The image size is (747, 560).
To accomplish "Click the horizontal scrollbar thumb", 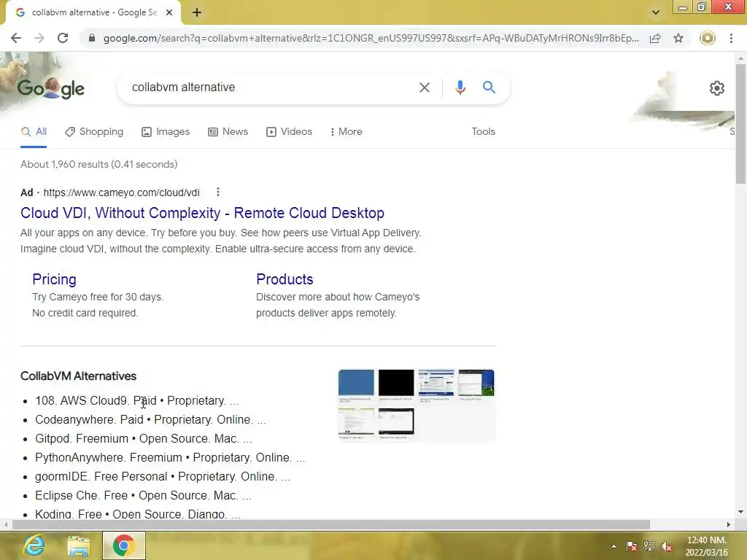I will pos(331,525).
